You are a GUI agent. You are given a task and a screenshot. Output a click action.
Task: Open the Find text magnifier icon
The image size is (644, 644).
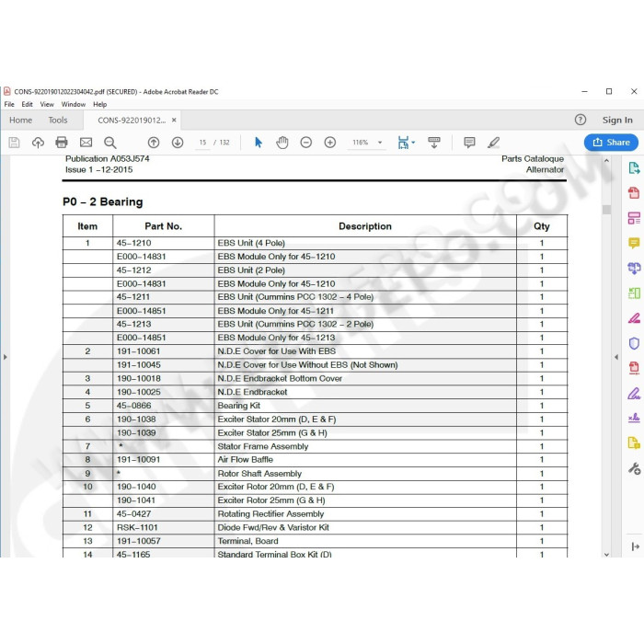(109, 143)
